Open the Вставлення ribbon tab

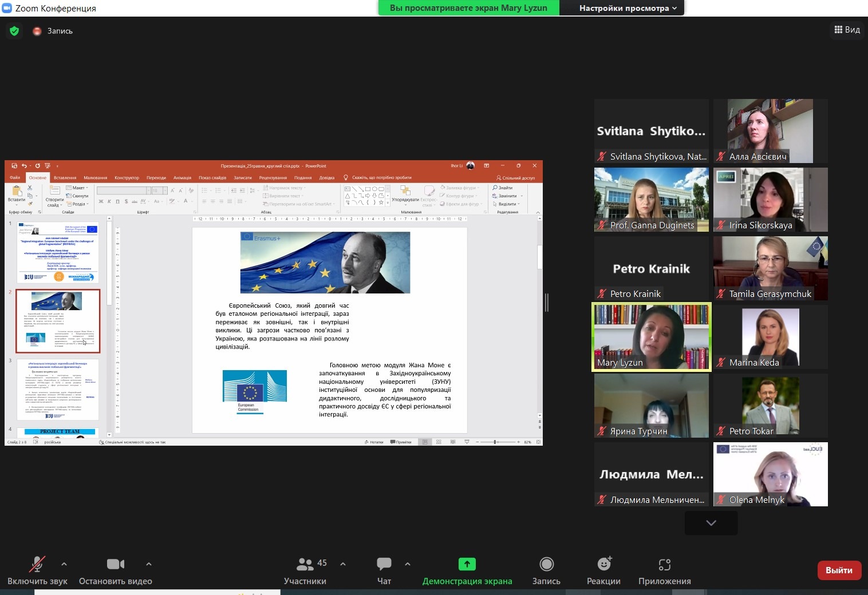[65, 178]
